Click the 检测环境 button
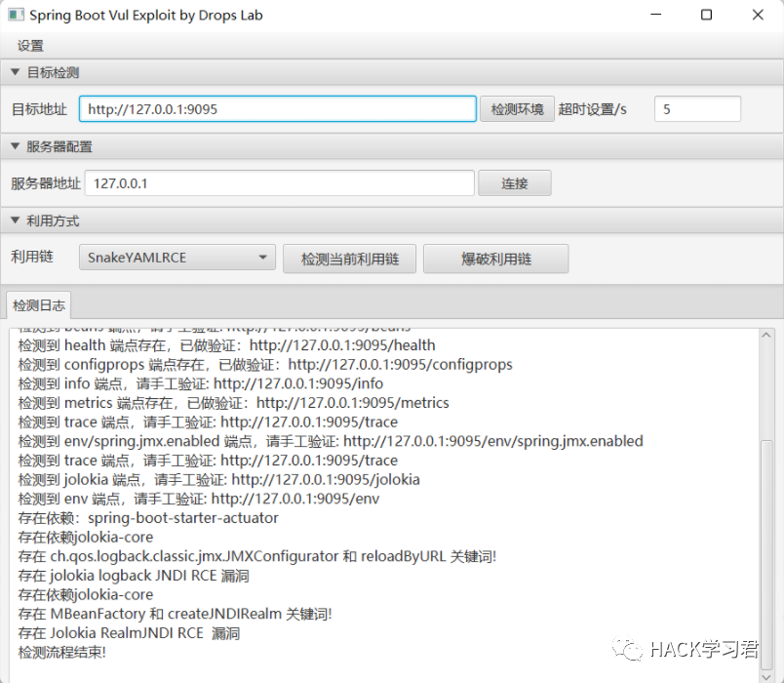Screen dimensions: 784x683 pos(517,109)
